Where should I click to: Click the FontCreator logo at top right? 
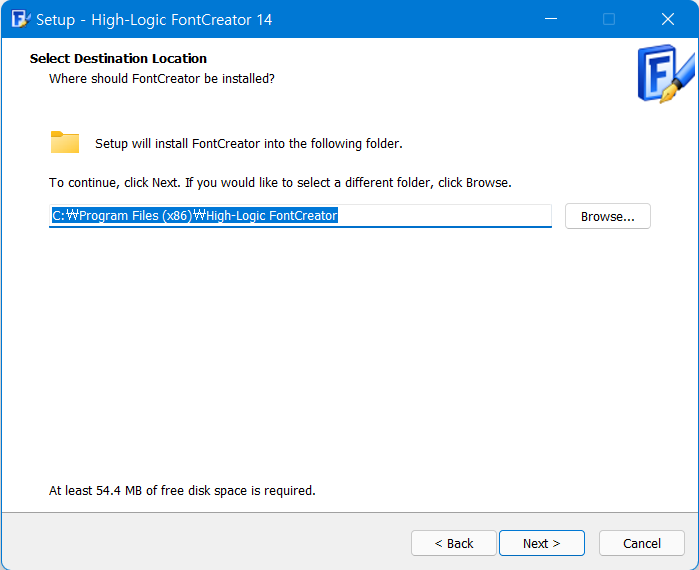tap(666, 74)
